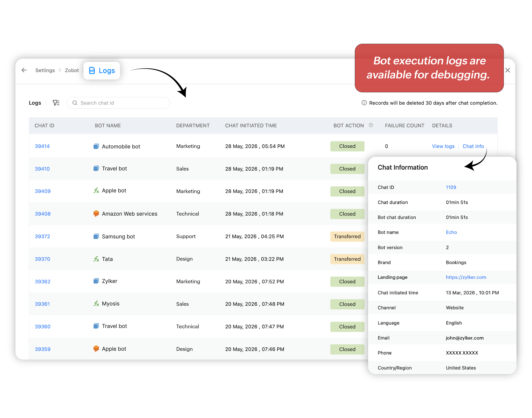
Task: Click the FAILURE COUNT column header
Action: tap(405, 126)
